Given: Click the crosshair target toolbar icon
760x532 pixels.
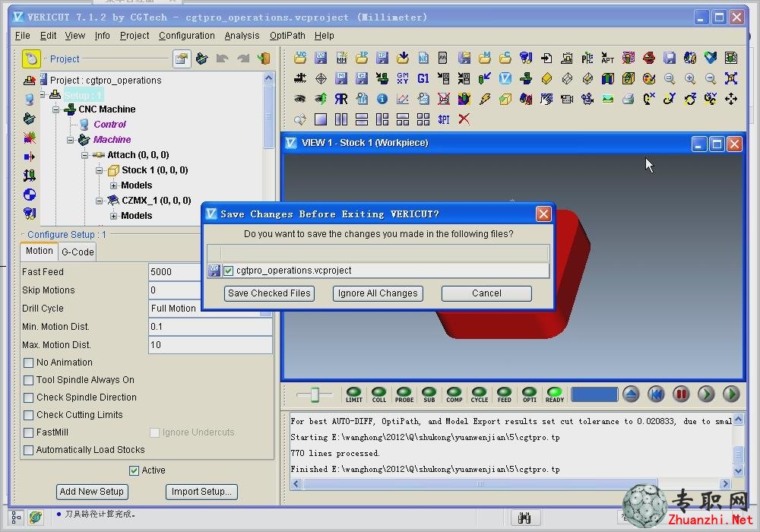Looking at the screenshot, I should 321,78.
